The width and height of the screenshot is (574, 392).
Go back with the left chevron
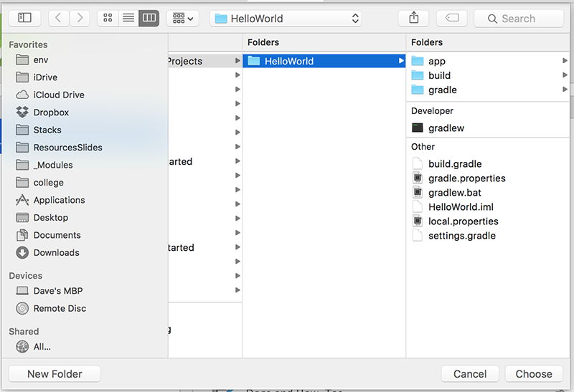pyautogui.click(x=59, y=18)
